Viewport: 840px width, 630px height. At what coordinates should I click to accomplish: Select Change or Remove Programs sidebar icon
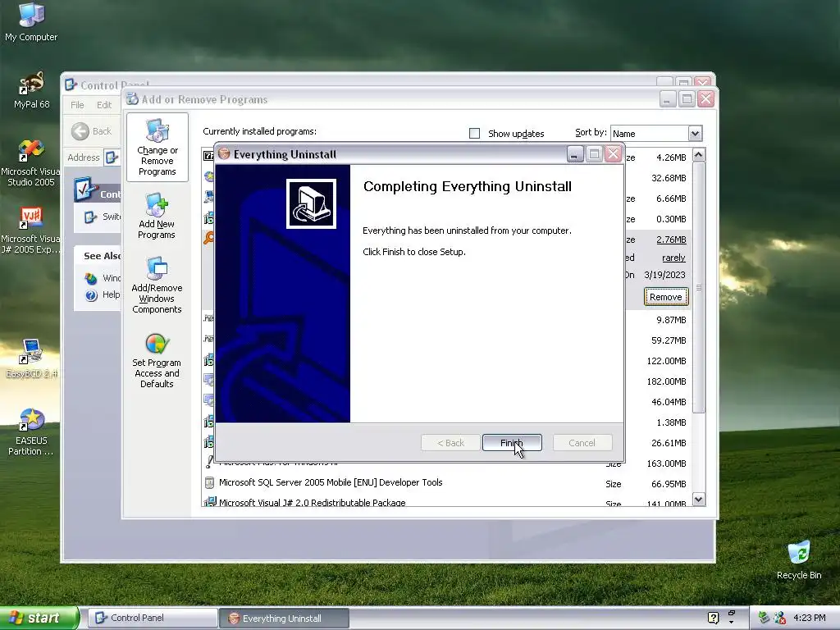[157, 148]
